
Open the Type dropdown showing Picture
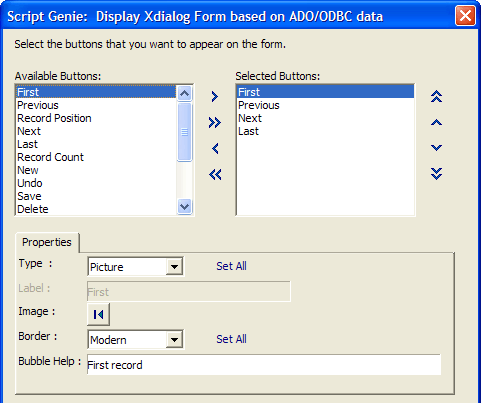[174, 267]
